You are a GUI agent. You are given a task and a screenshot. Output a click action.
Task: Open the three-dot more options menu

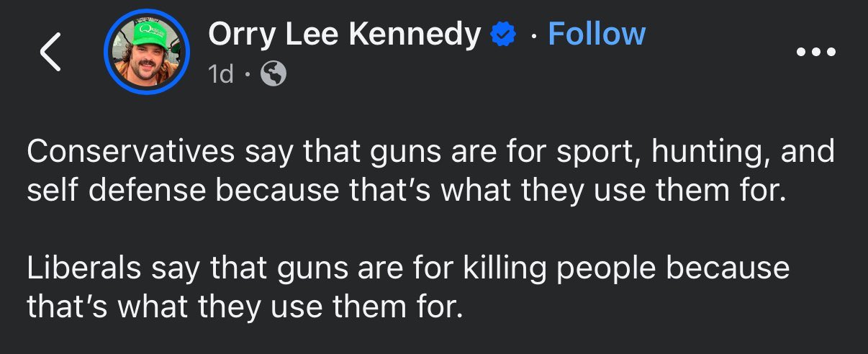click(x=816, y=52)
